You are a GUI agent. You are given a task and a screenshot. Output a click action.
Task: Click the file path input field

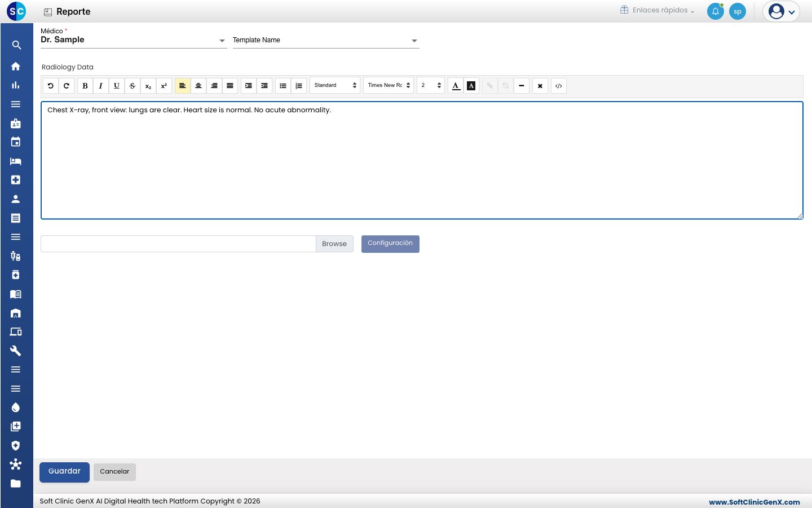click(x=178, y=244)
